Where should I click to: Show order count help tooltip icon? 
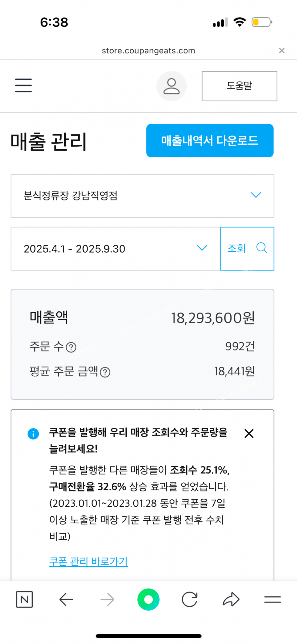[x=71, y=347]
